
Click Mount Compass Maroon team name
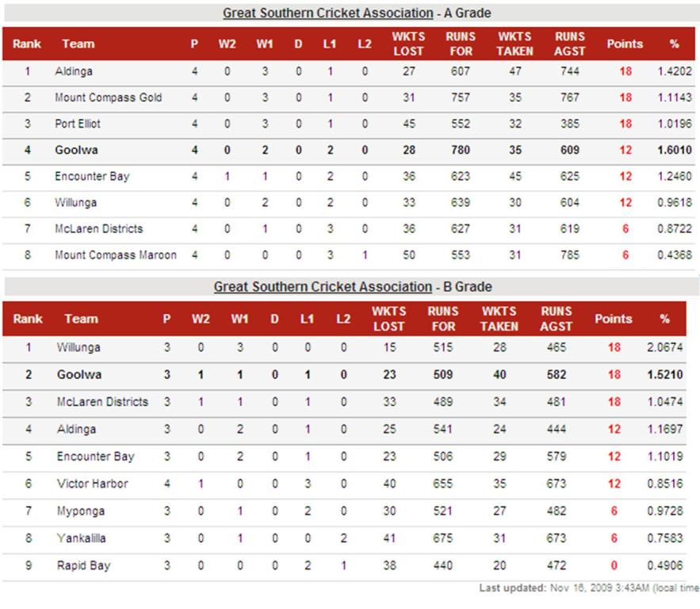tap(116, 255)
